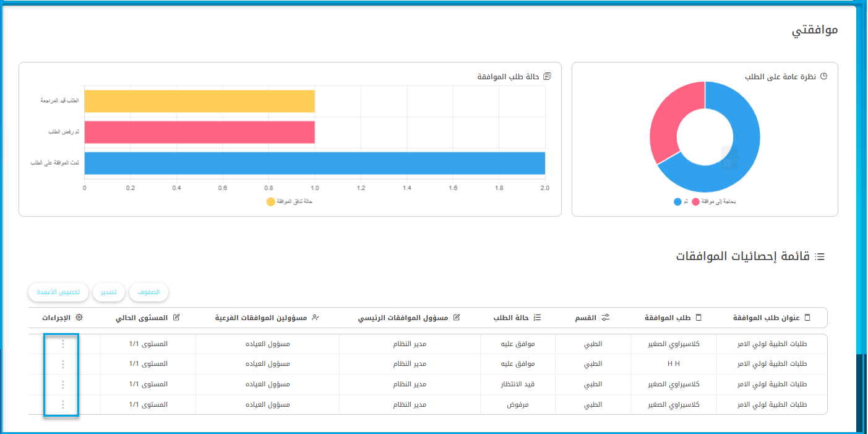This screenshot has height=434, width=868.
Task: Open three-dot menu of the rejected (مرفوض) row
Action: [x=62, y=405]
